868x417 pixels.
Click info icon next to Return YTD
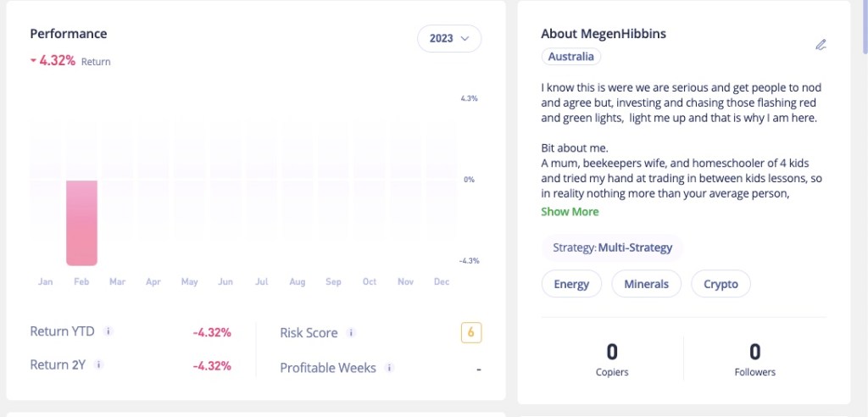click(108, 331)
